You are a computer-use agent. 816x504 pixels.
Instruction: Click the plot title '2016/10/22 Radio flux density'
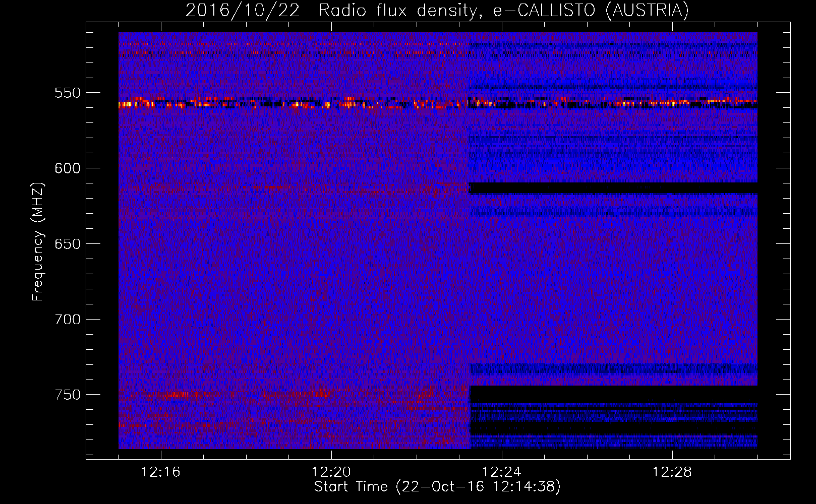point(437,10)
